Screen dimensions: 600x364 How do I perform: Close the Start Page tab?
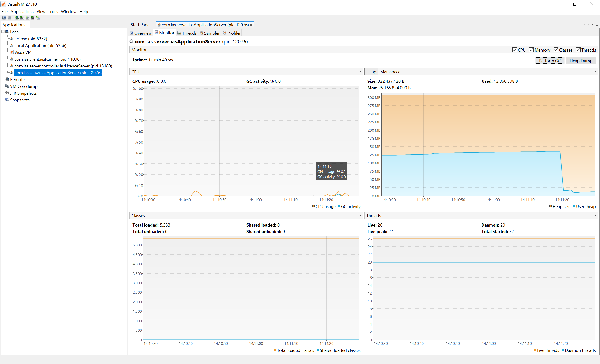pos(152,25)
